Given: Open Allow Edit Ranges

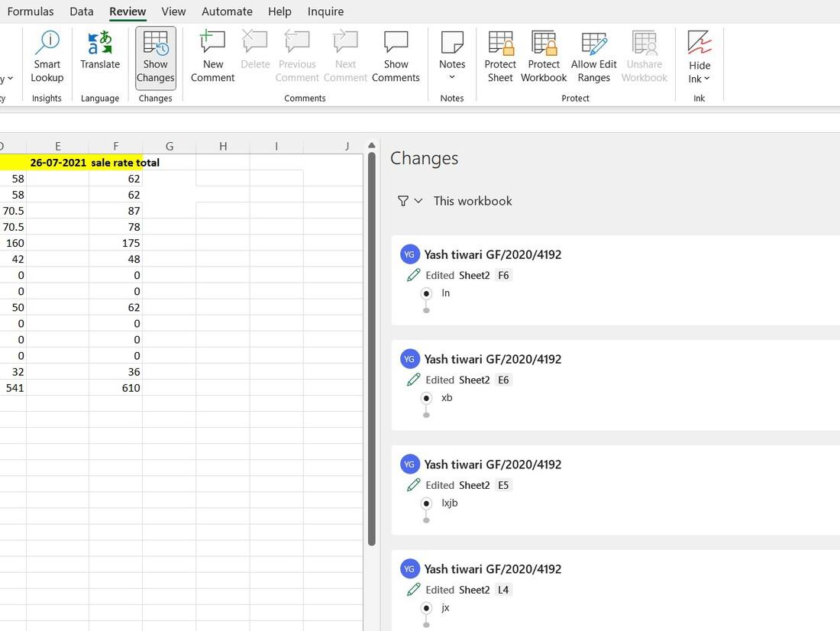Looking at the screenshot, I should (593, 57).
